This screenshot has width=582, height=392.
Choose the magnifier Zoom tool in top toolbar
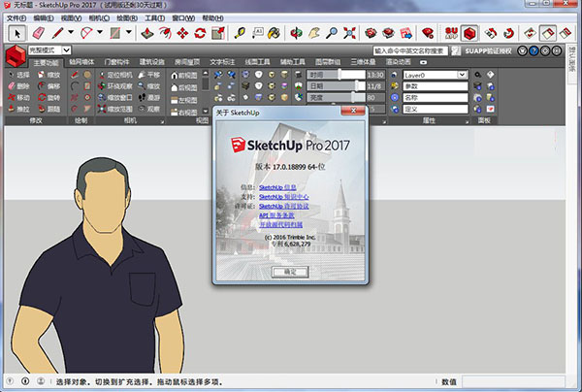point(332,33)
